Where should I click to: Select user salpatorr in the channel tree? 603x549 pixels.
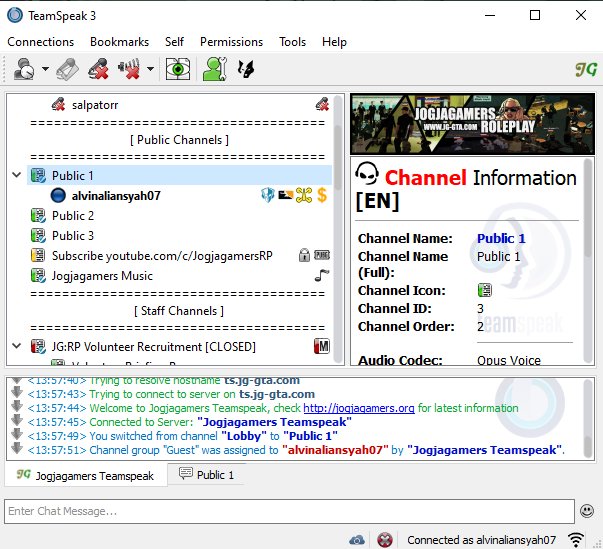pyautogui.click(x=95, y=105)
